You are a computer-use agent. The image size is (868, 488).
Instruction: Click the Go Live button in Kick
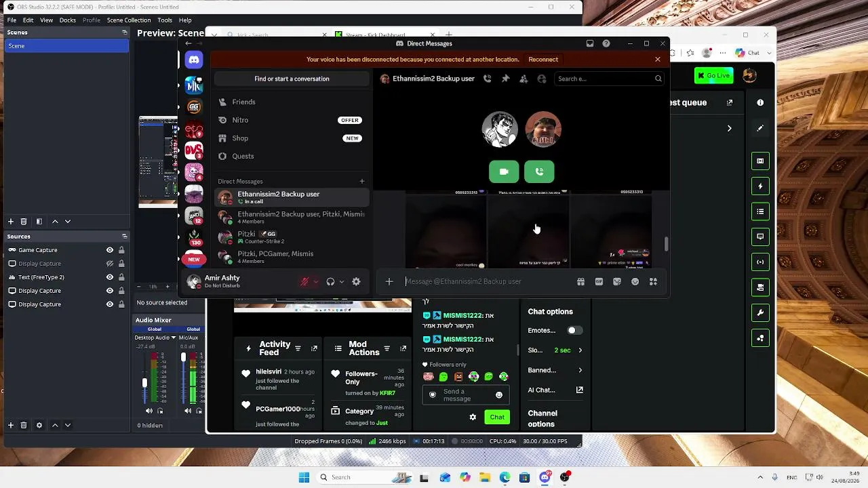point(713,75)
